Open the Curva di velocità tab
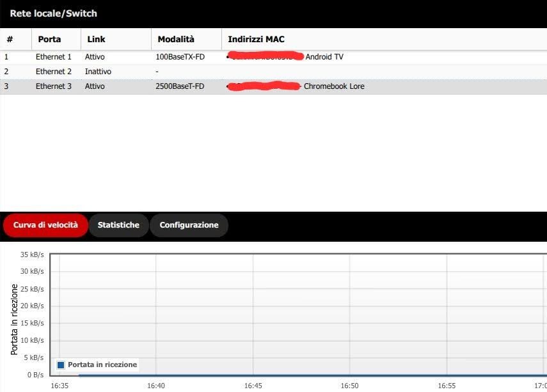547x392 pixels. (x=45, y=225)
